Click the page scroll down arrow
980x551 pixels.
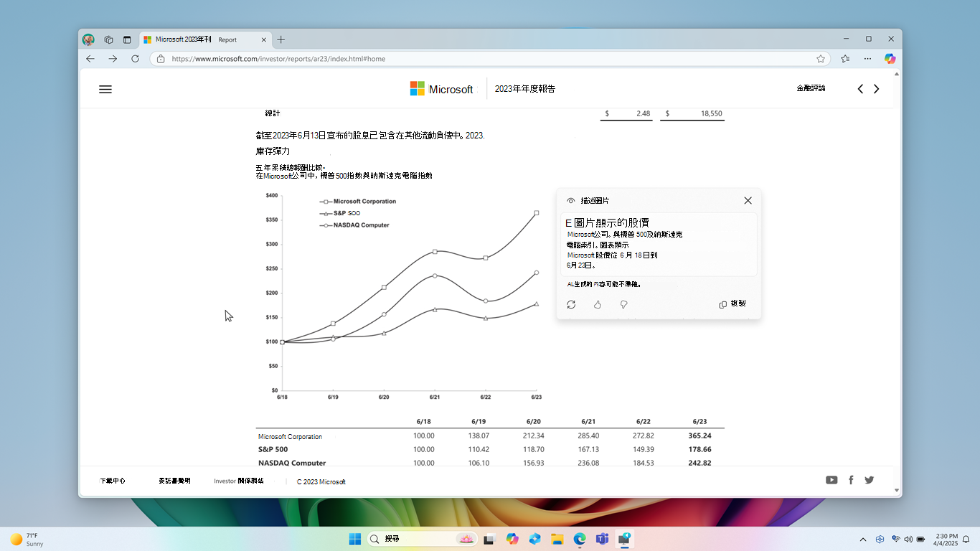[x=897, y=490]
